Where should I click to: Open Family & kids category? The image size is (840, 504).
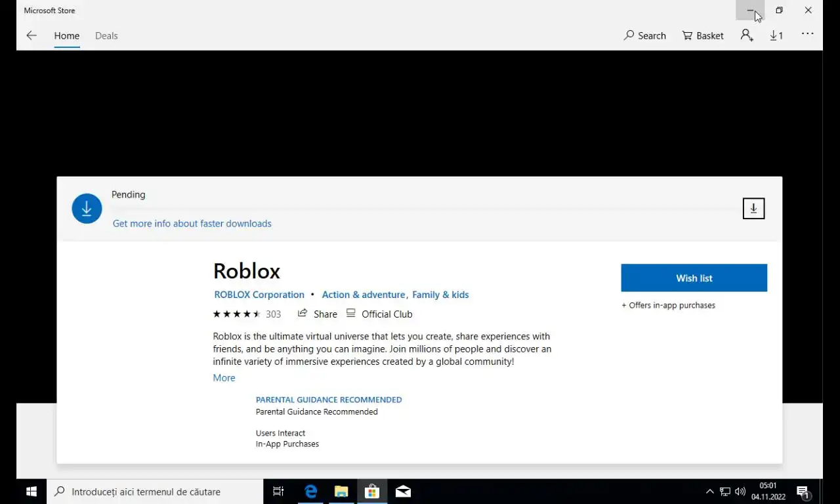[x=440, y=295]
